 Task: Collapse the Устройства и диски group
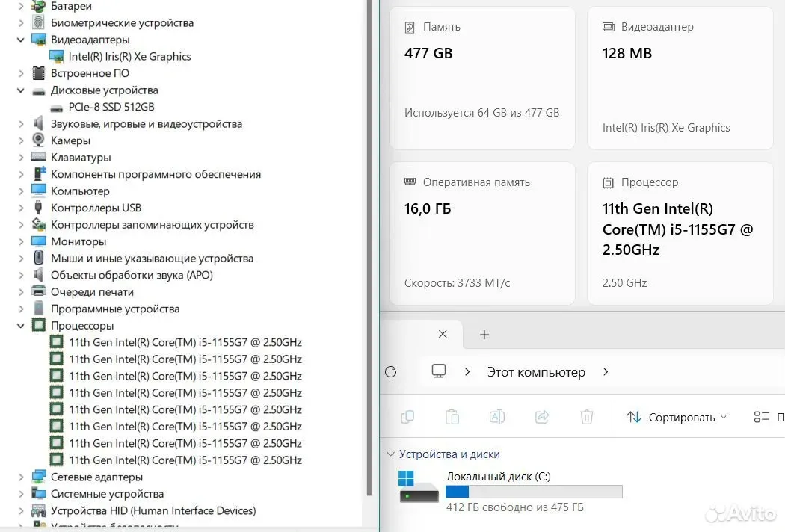point(390,454)
